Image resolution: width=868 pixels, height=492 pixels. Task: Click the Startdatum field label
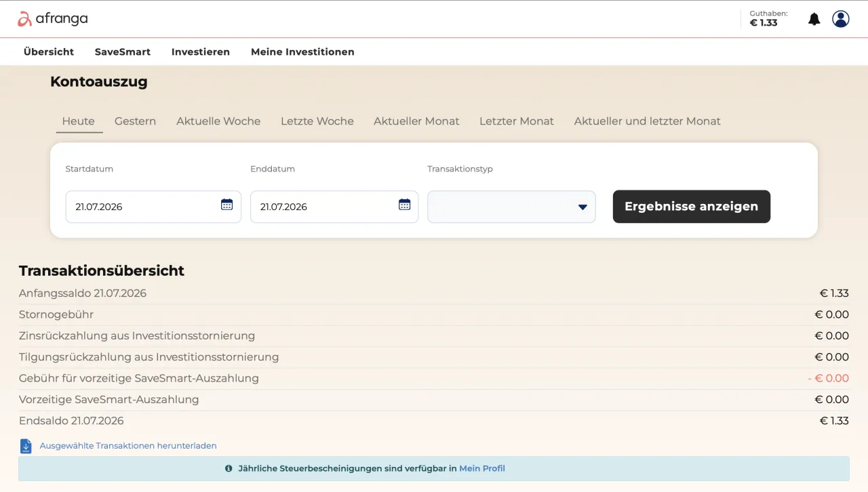[90, 169]
